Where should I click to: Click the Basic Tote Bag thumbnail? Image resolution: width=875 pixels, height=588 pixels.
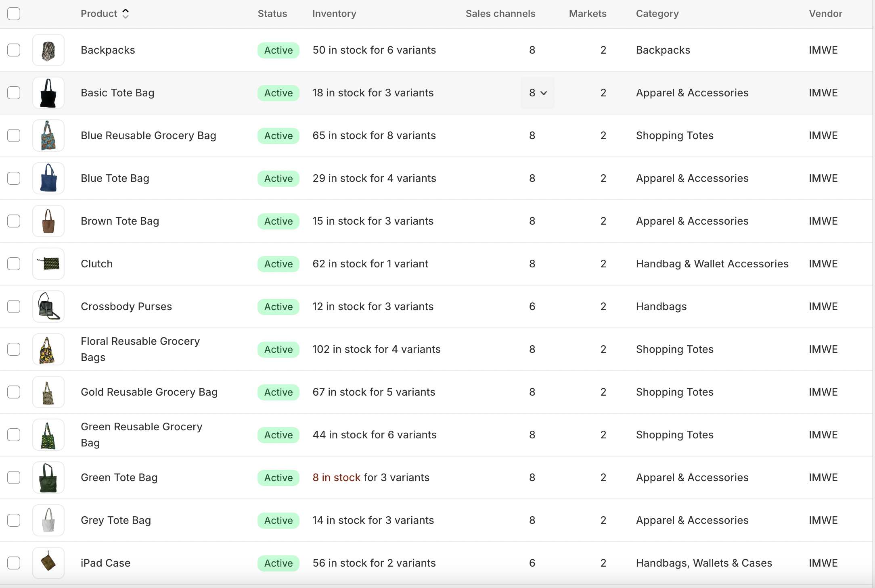pos(48,93)
